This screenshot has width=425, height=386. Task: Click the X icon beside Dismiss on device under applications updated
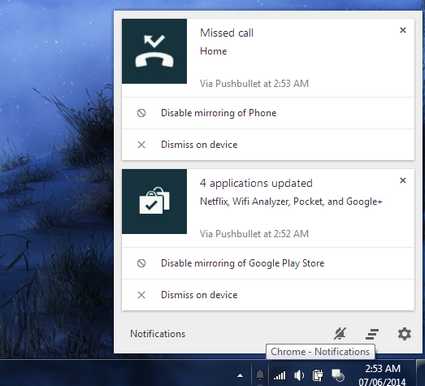[x=141, y=295]
